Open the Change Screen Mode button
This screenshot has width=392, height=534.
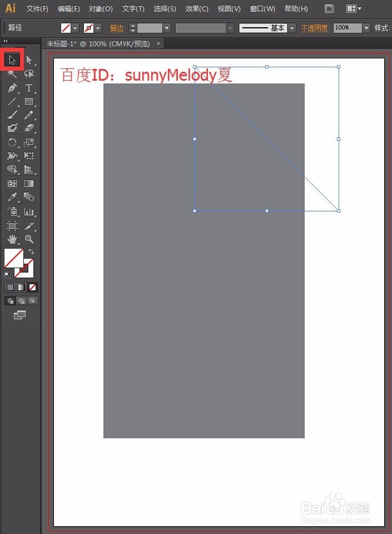(19, 315)
